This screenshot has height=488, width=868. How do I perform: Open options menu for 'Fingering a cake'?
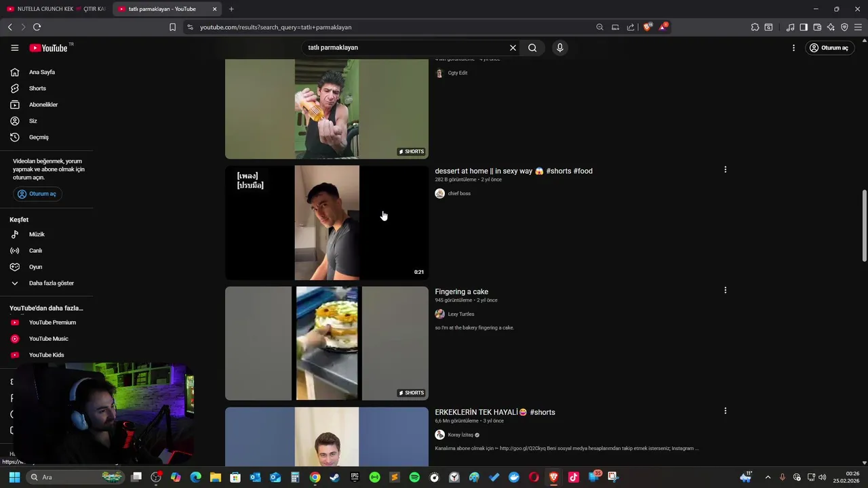[725, 290]
